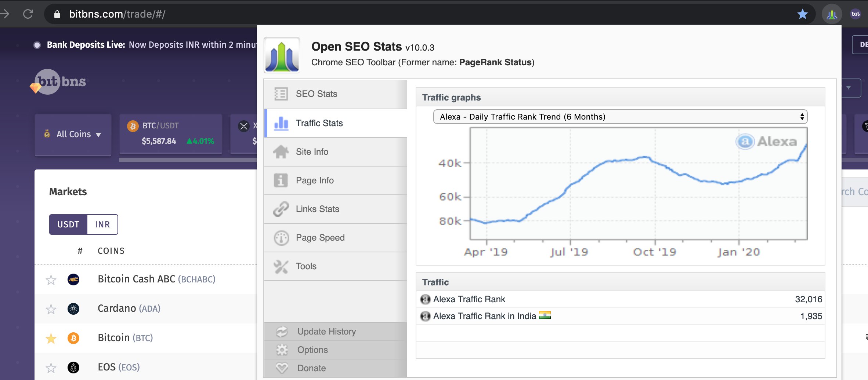Click the Bank Deposits Live announcement
868x380 pixels.
[x=152, y=45]
